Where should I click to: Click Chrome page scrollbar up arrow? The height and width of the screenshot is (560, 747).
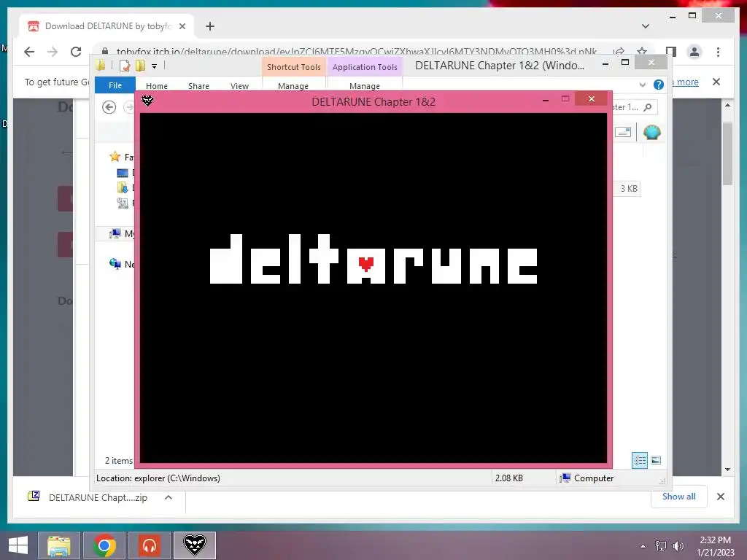727,105
